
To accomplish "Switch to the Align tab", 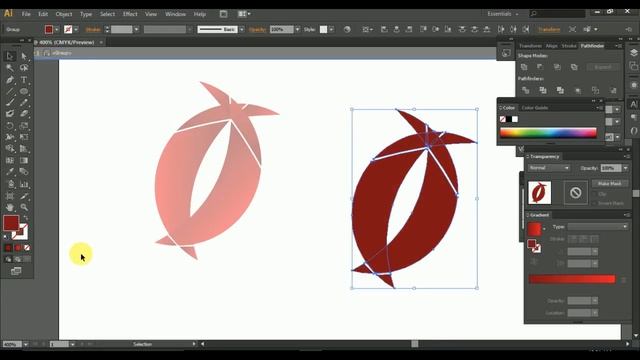I will 551,46.
